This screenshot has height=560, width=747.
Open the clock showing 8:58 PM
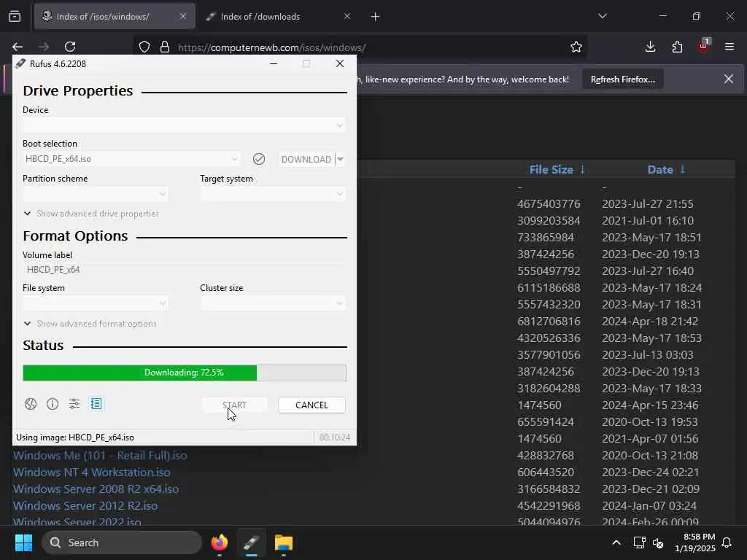(x=695, y=542)
